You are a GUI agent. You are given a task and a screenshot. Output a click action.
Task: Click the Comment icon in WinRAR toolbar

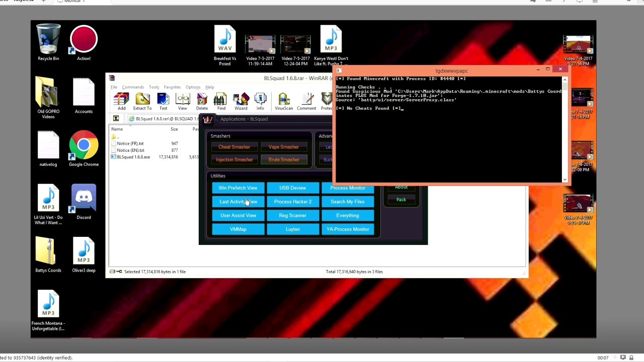(x=306, y=101)
